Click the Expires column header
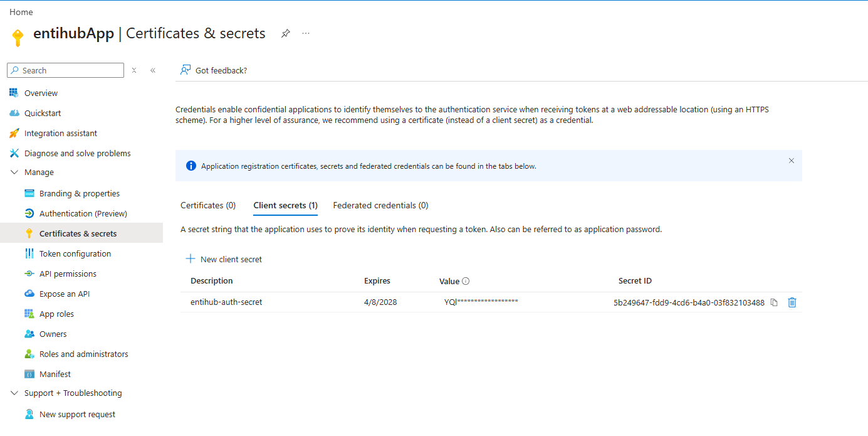Viewport: 868px width, 436px height. point(377,281)
